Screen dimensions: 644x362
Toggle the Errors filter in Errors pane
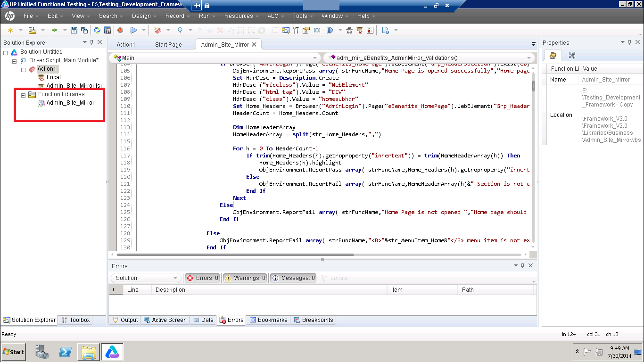coord(202,278)
